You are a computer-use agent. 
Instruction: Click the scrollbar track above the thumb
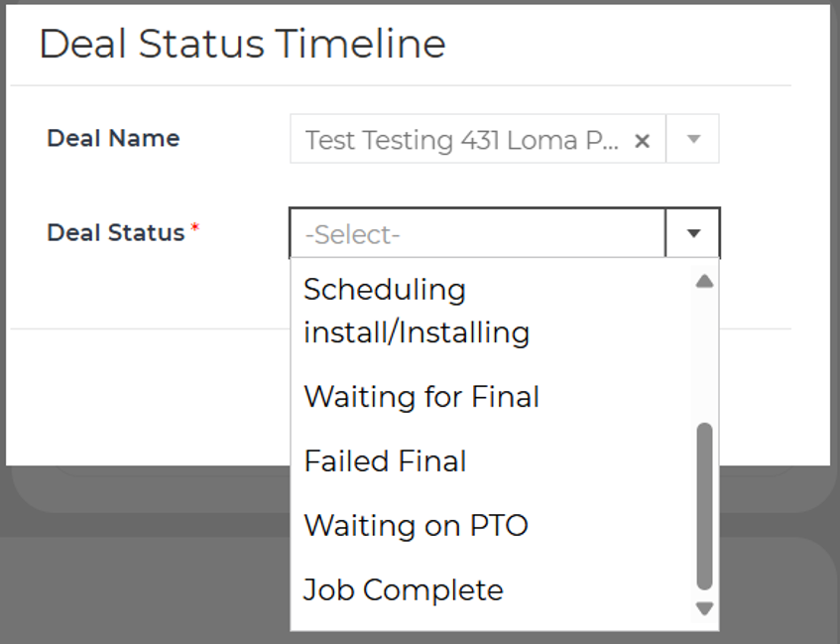(704, 357)
